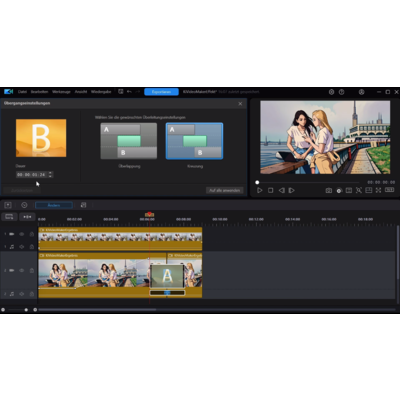
Task: Lock audio track 2
Action: 32,294
